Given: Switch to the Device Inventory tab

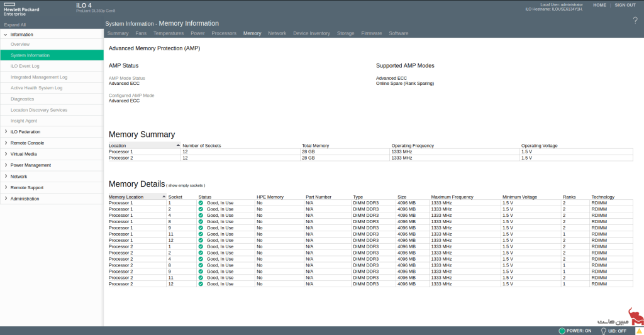Looking at the screenshot, I should (311, 33).
